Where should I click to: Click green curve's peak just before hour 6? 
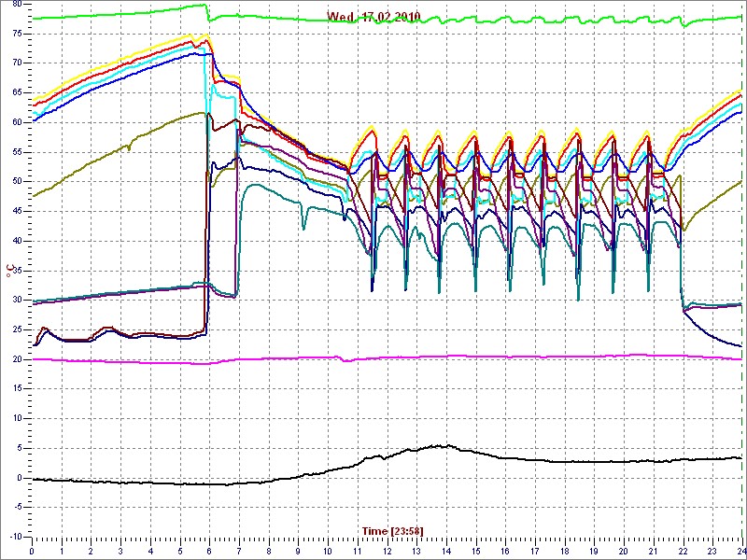point(204,5)
